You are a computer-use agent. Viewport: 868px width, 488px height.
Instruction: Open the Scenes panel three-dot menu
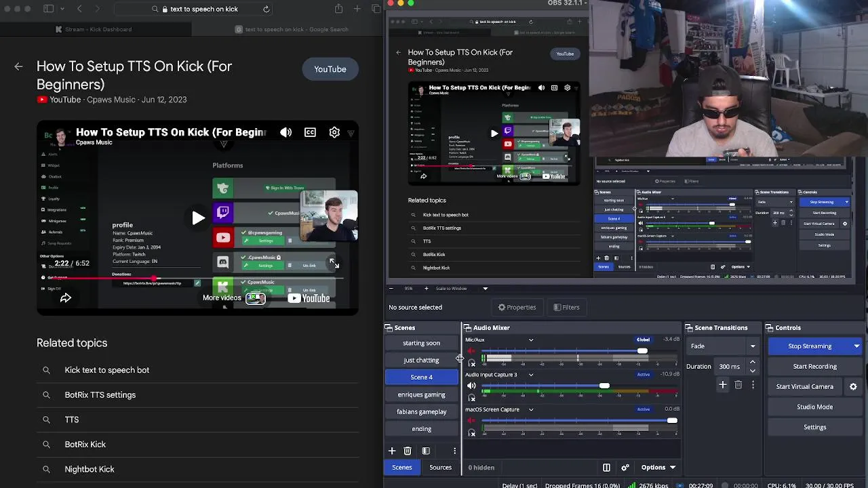pos(454,451)
